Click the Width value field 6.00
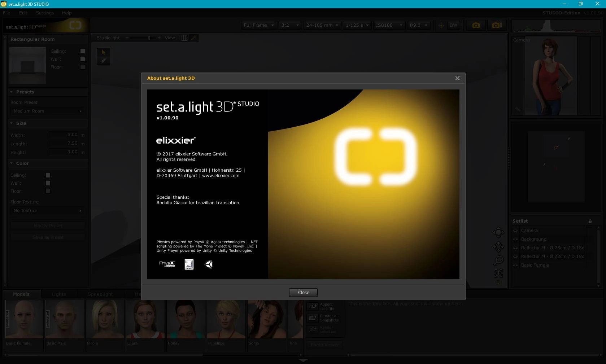606x364 pixels. (x=64, y=135)
